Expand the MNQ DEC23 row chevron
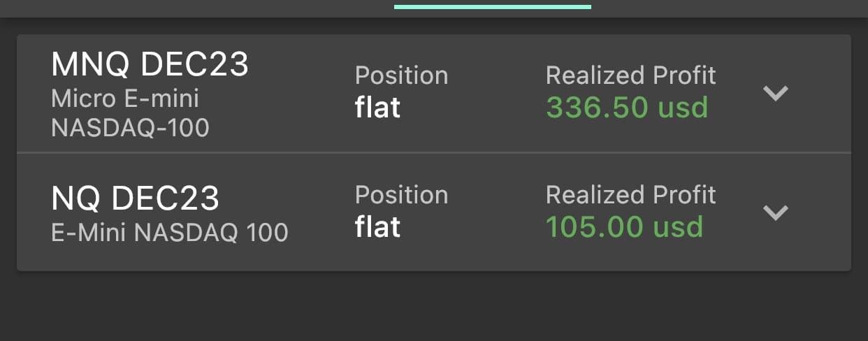Screen dimensions: 868x341 [776, 93]
